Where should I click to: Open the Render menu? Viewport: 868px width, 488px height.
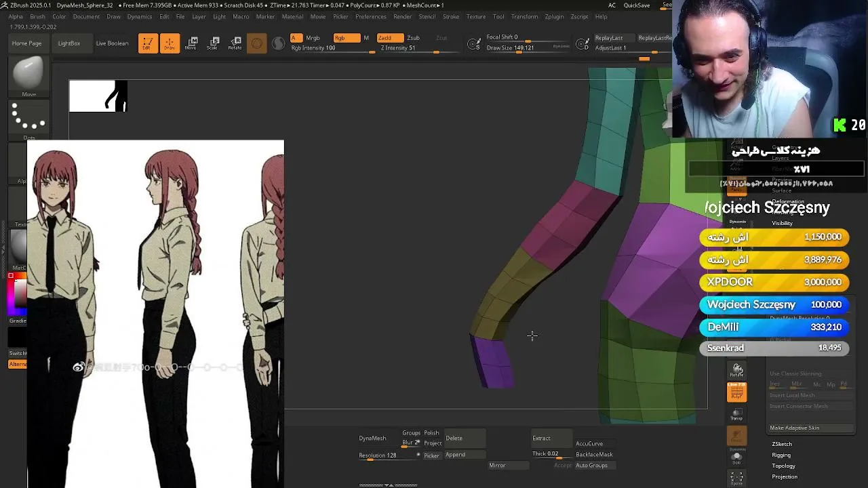tap(402, 16)
